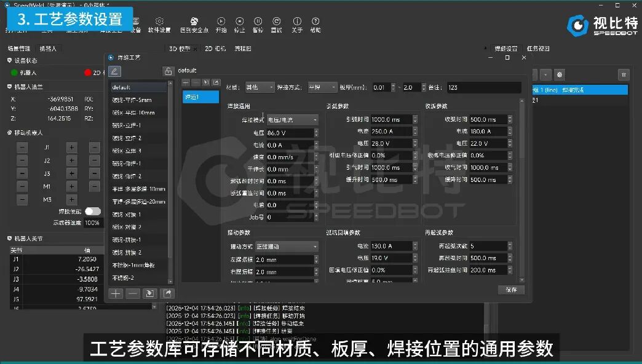The height and width of the screenshot is (364, 642).
Task: Click the trash icon in the task panel
Action: [624, 74]
